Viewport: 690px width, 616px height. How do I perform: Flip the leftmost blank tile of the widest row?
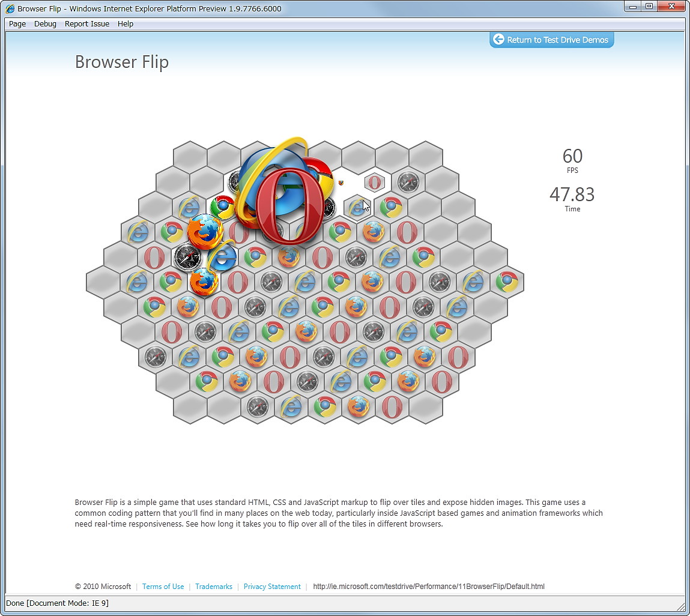(103, 282)
